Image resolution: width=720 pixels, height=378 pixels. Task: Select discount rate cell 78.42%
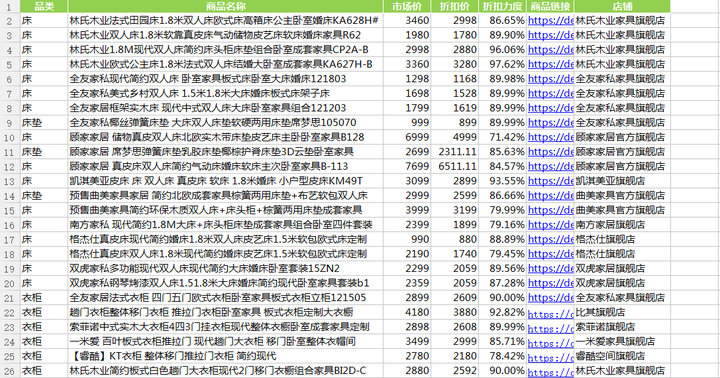[x=502, y=356]
